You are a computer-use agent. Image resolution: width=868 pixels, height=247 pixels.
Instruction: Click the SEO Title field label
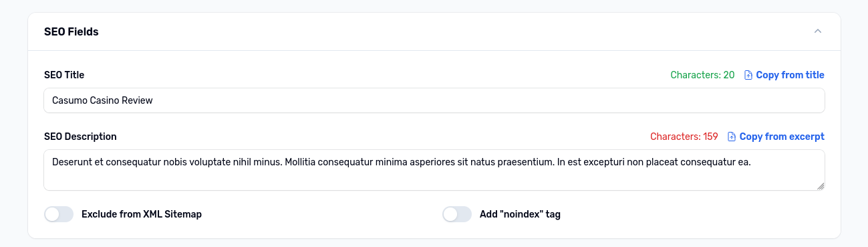[x=64, y=75]
